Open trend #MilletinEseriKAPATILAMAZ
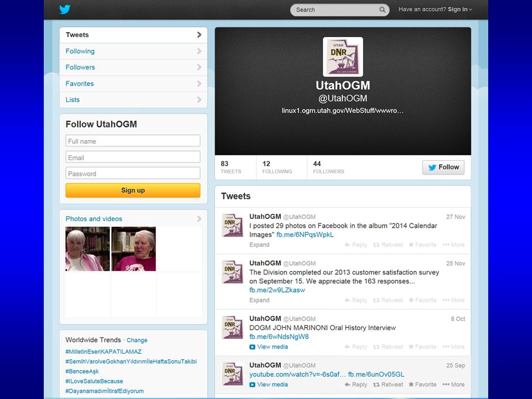This screenshot has height=399, width=532. pos(104,351)
